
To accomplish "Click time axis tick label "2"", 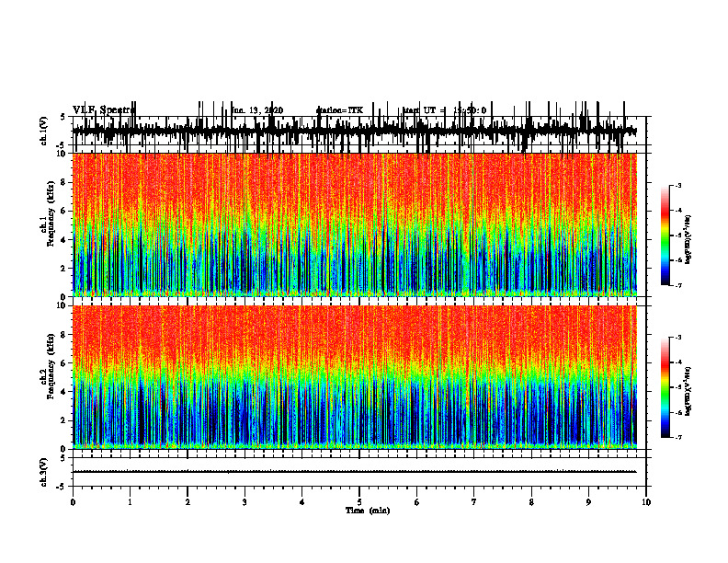I will [188, 502].
